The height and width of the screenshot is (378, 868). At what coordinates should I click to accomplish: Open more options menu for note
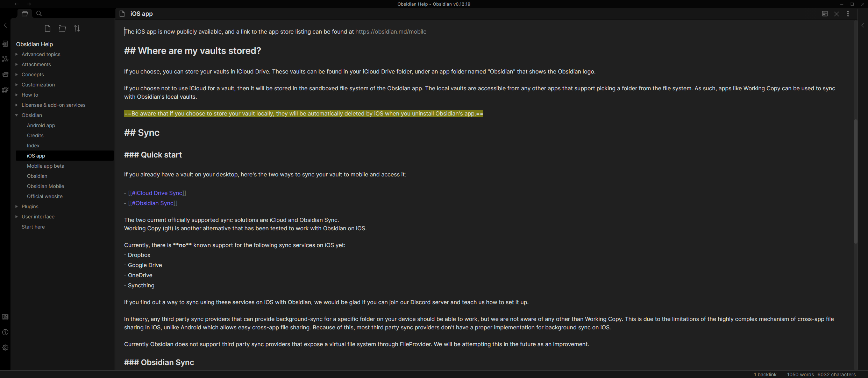tap(848, 14)
